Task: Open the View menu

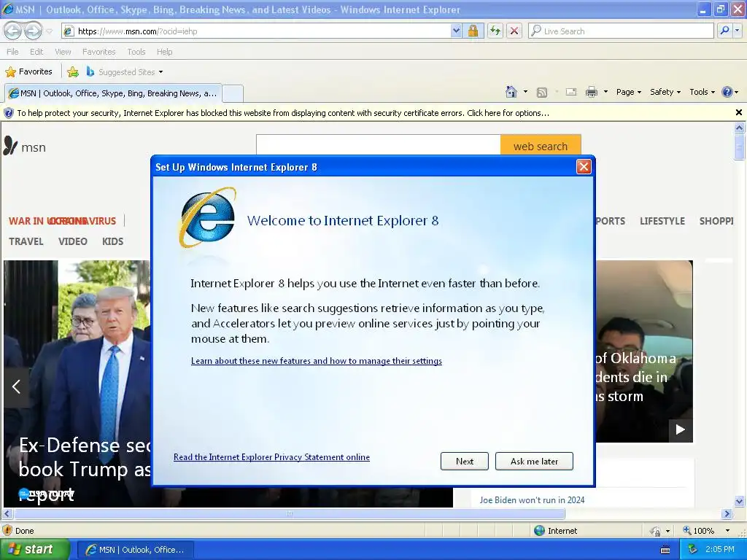Action: click(63, 52)
